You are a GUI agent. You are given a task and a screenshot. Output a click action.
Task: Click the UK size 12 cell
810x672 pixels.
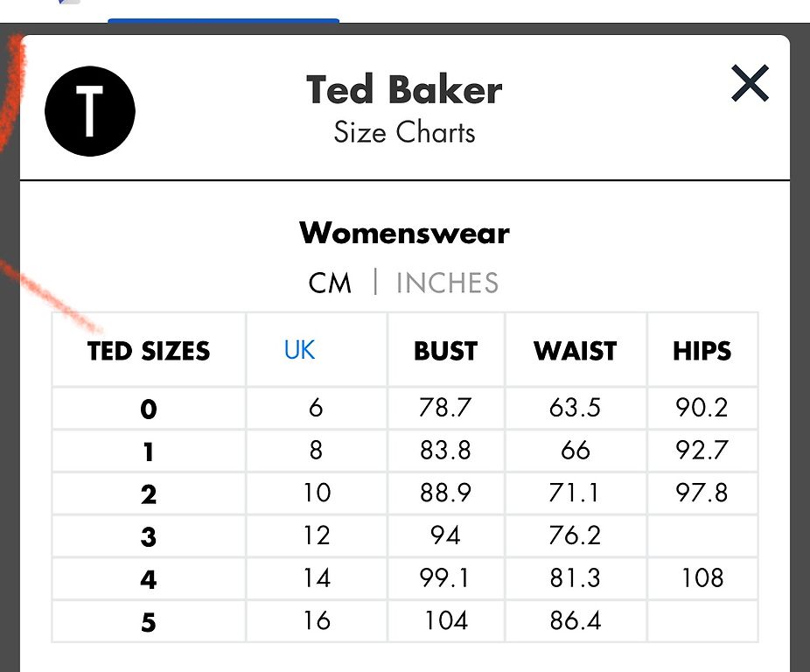(317, 535)
